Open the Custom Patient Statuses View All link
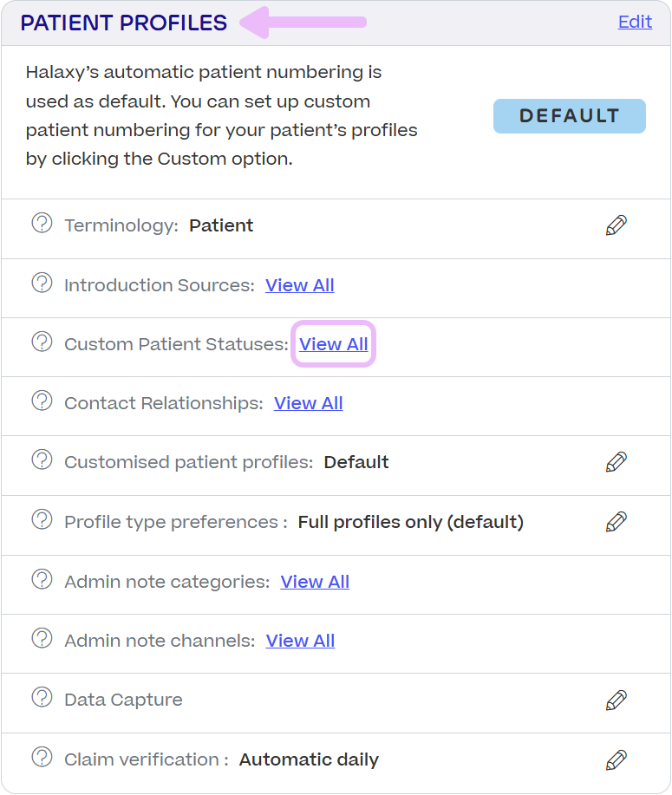Screen dimensions: 672x795 tap(333, 344)
